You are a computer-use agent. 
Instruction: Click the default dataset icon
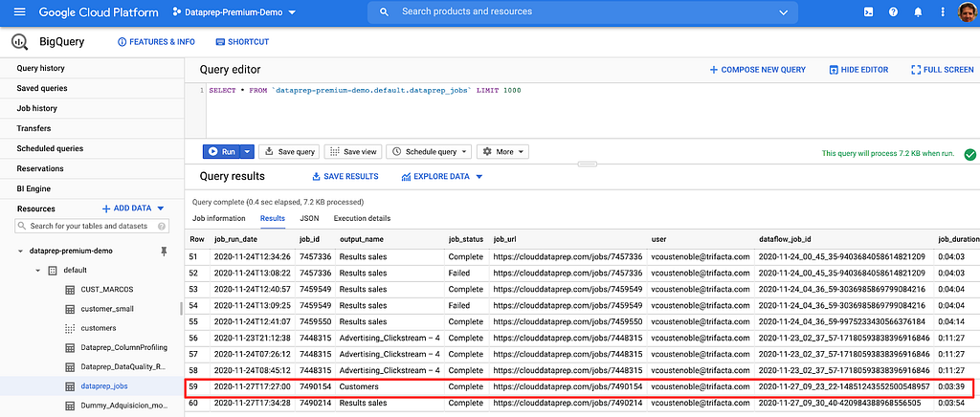[53, 271]
